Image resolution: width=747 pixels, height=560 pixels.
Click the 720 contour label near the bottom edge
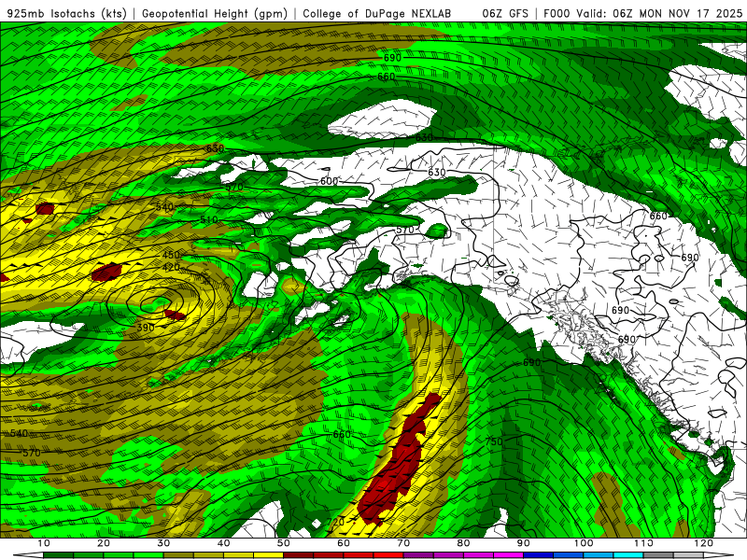pyautogui.click(x=335, y=523)
